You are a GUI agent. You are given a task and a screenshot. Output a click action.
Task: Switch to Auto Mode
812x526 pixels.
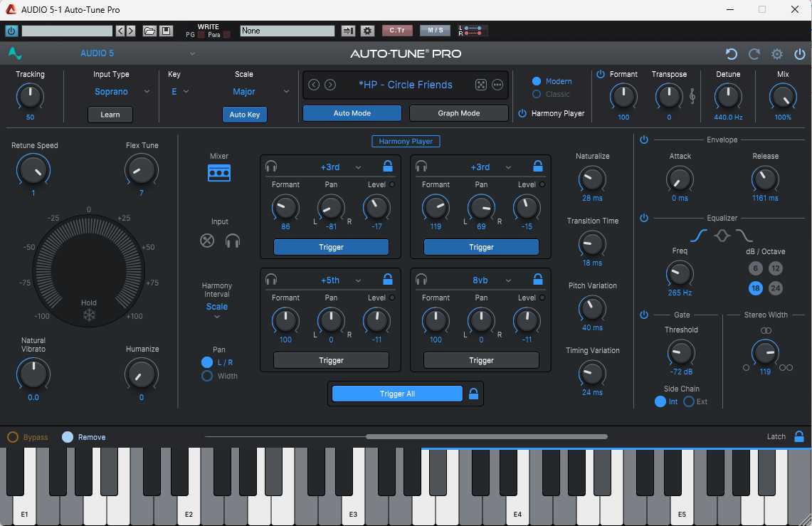(352, 113)
